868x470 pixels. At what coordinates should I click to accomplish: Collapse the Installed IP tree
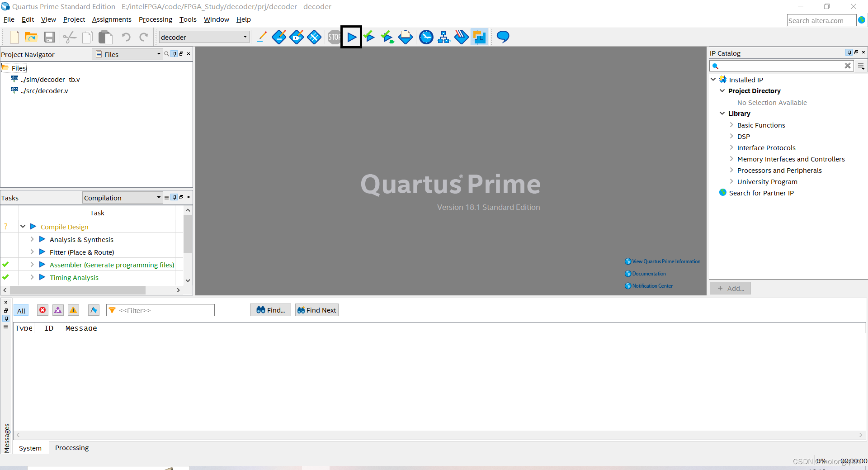pyautogui.click(x=713, y=79)
